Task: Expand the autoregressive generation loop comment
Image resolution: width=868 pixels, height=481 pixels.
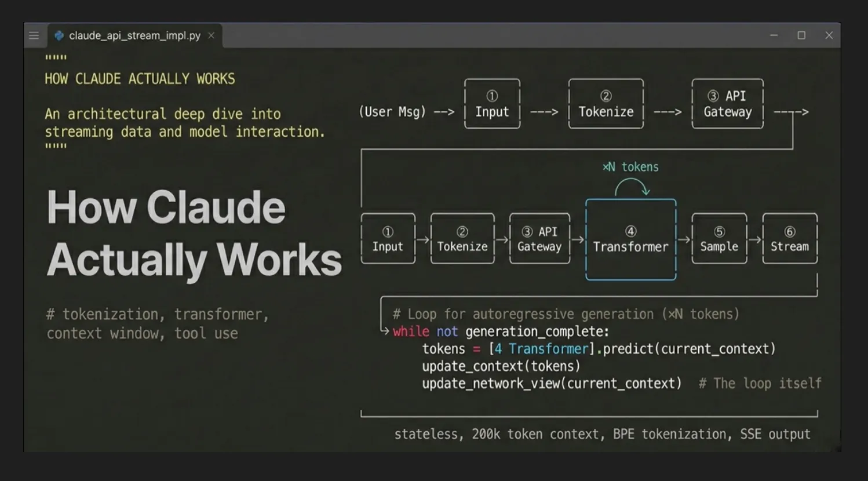Action: tap(566, 314)
